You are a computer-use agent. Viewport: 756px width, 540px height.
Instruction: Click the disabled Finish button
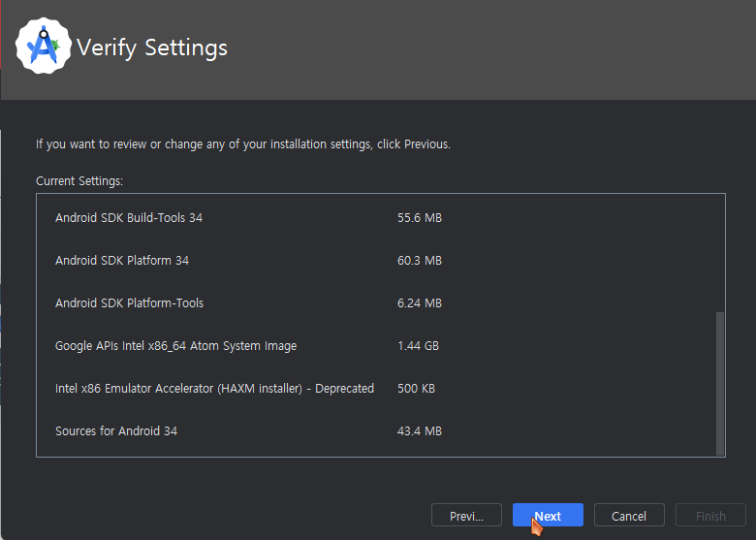click(710, 516)
